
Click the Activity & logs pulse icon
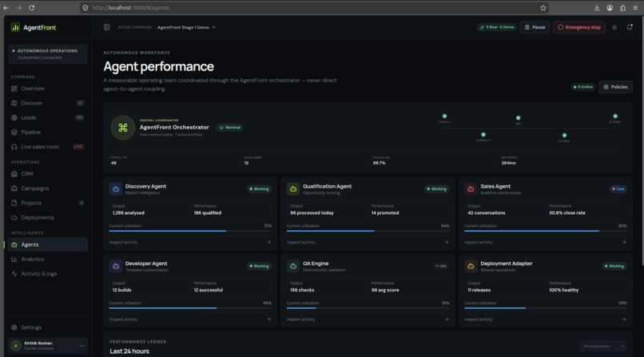coord(14,274)
